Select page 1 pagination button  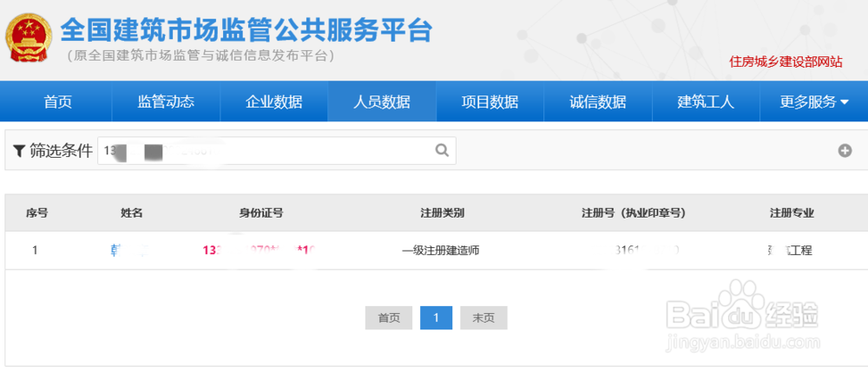[x=437, y=318]
